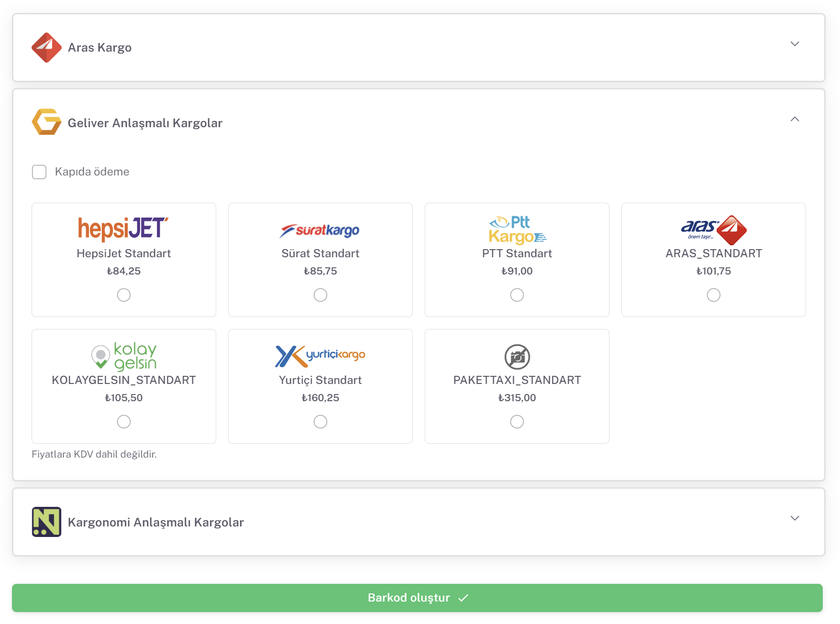Choose the PTT Standart ₺91,00 radio option
Image resolution: width=840 pixels, height=624 pixels.
pos(517,295)
